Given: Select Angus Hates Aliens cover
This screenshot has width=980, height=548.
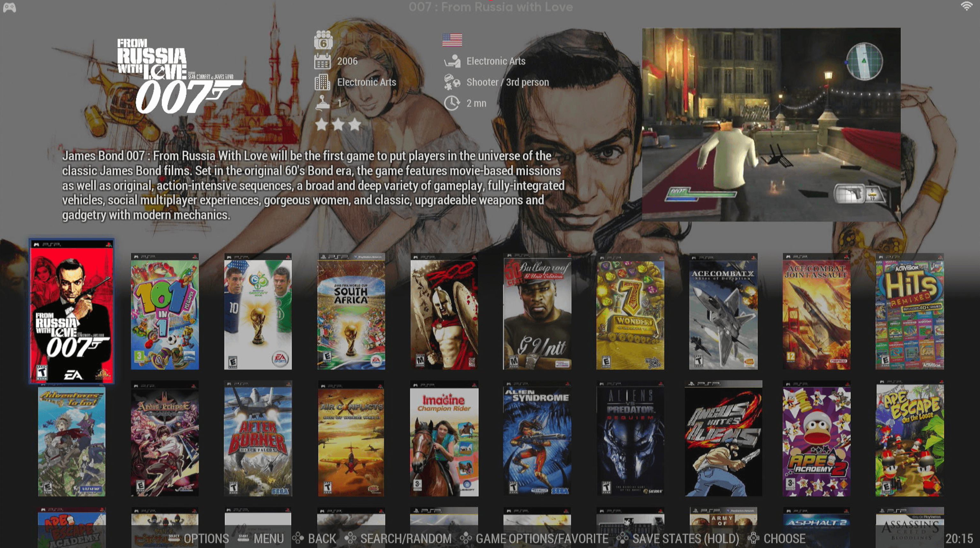Looking at the screenshot, I should 723,439.
